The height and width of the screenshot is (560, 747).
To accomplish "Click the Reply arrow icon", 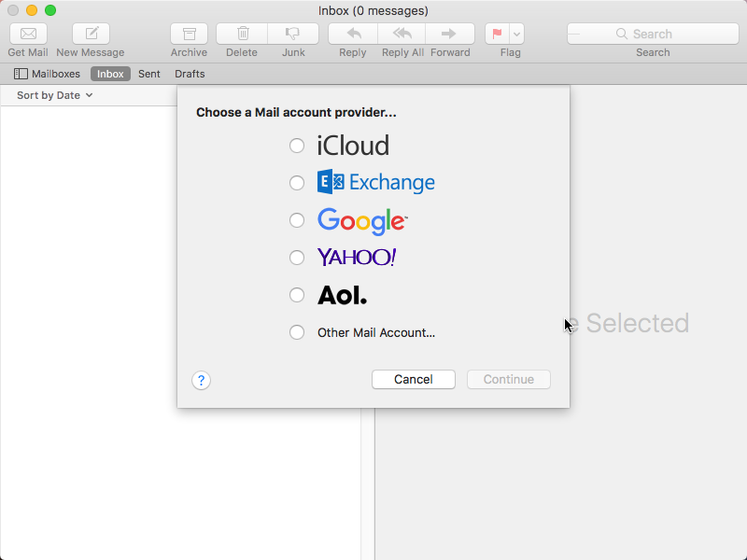I will 353,34.
